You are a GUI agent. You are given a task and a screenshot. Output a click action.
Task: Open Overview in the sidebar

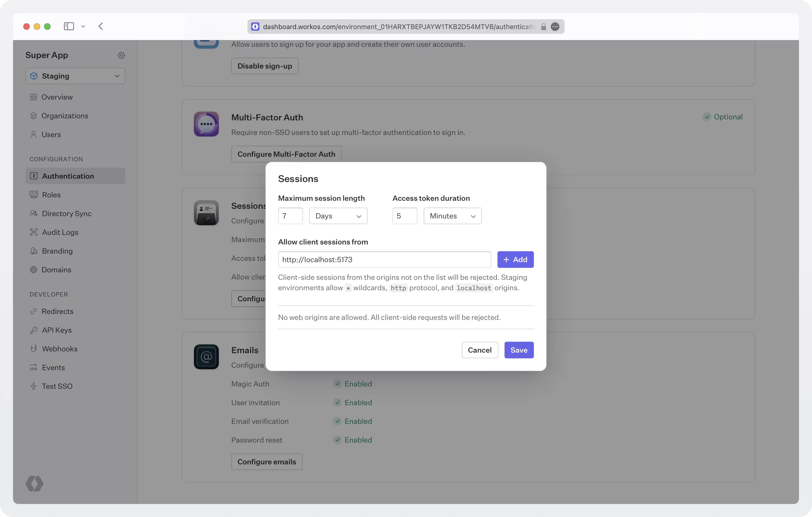point(75,97)
